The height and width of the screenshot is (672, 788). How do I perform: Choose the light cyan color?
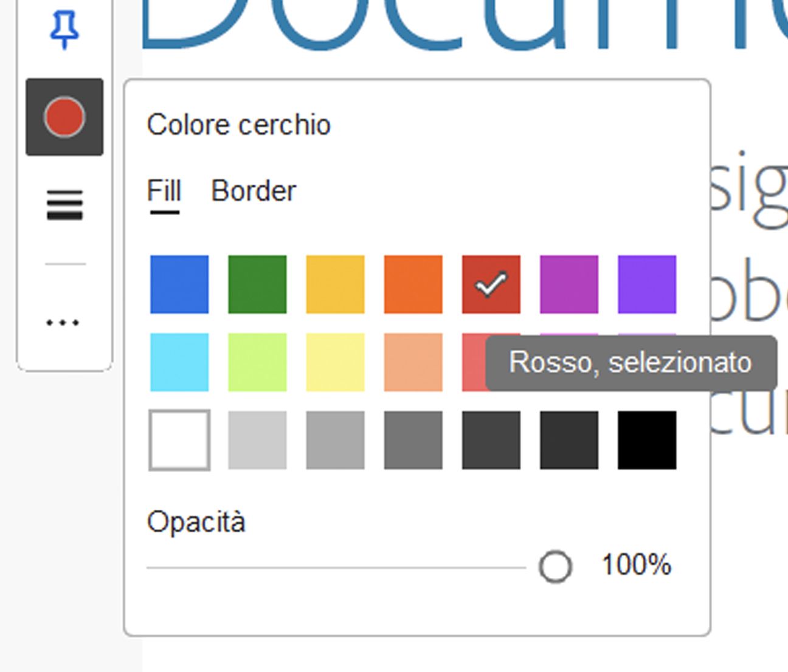179,362
